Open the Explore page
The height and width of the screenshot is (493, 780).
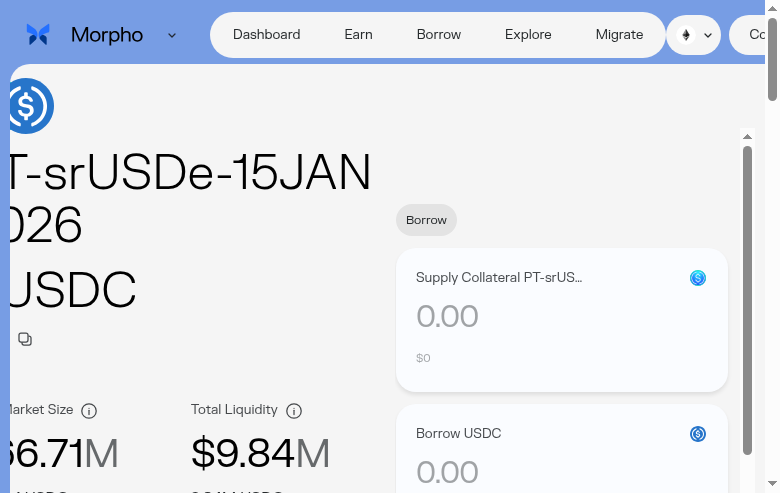point(528,35)
